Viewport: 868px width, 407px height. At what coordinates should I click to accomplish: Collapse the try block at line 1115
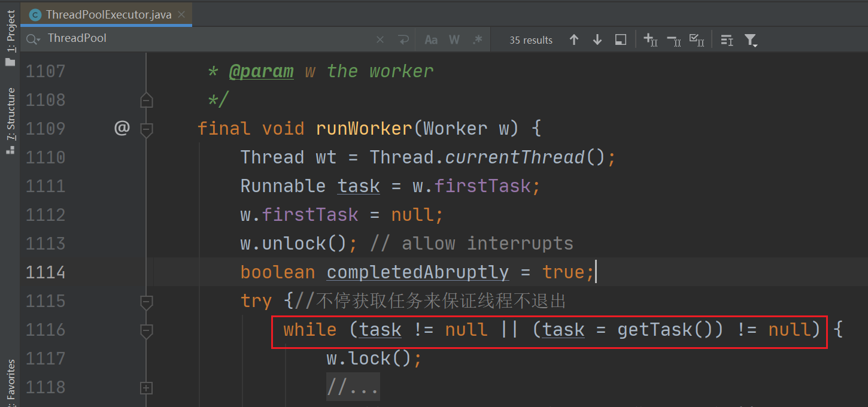146,301
